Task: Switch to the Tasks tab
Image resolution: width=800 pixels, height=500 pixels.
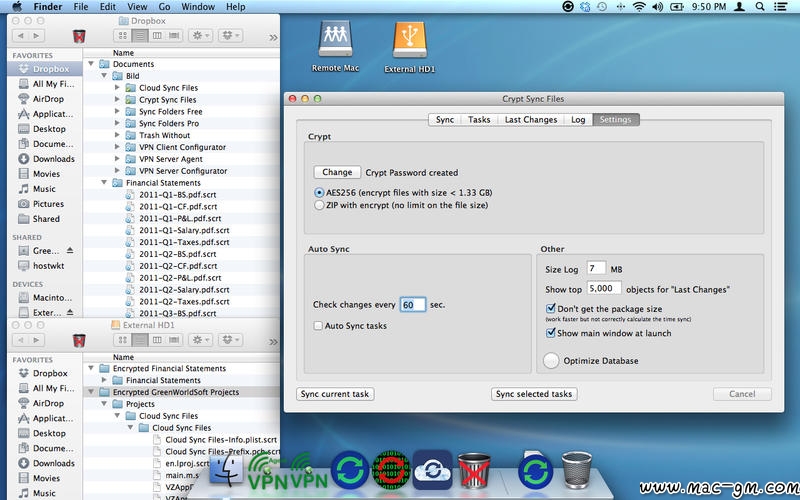Action: point(479,119)
